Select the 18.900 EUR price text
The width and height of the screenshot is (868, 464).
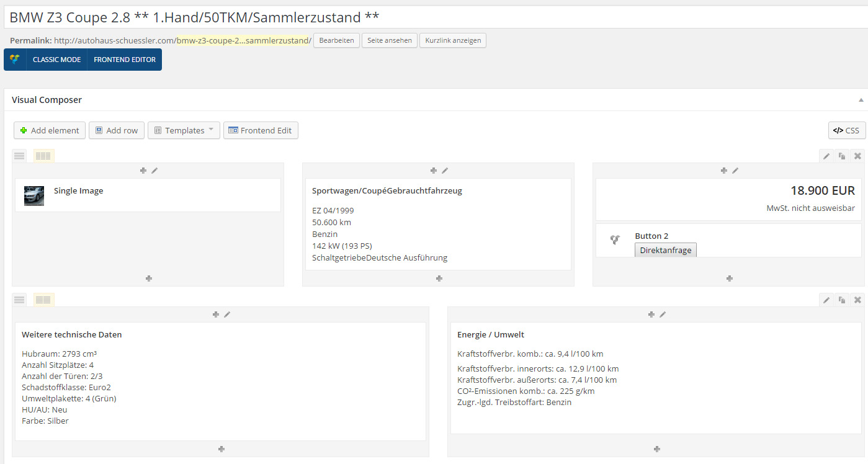823,191
